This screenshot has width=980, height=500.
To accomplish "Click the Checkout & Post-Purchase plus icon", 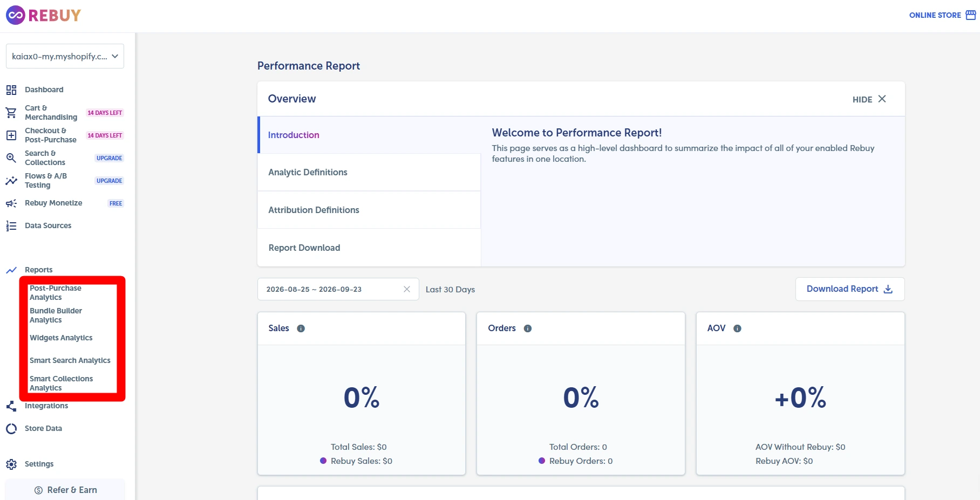I will coord(11,135).
